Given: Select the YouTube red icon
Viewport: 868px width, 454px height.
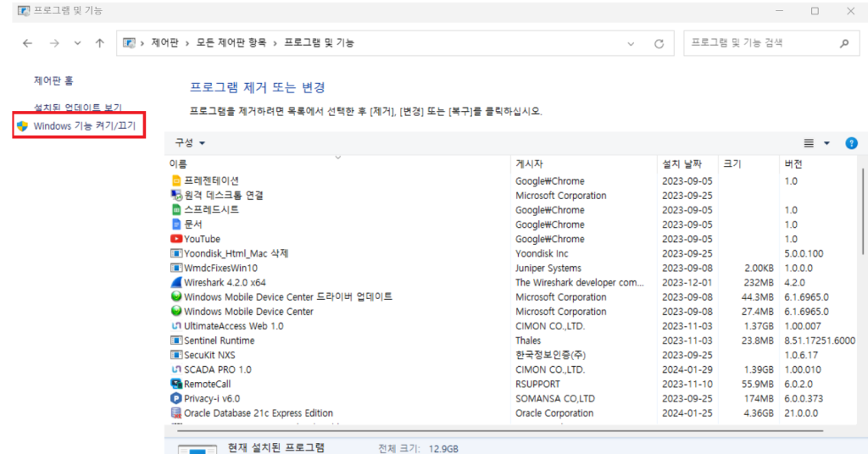Looking at the screenshot, I should (x=176, y=239).
